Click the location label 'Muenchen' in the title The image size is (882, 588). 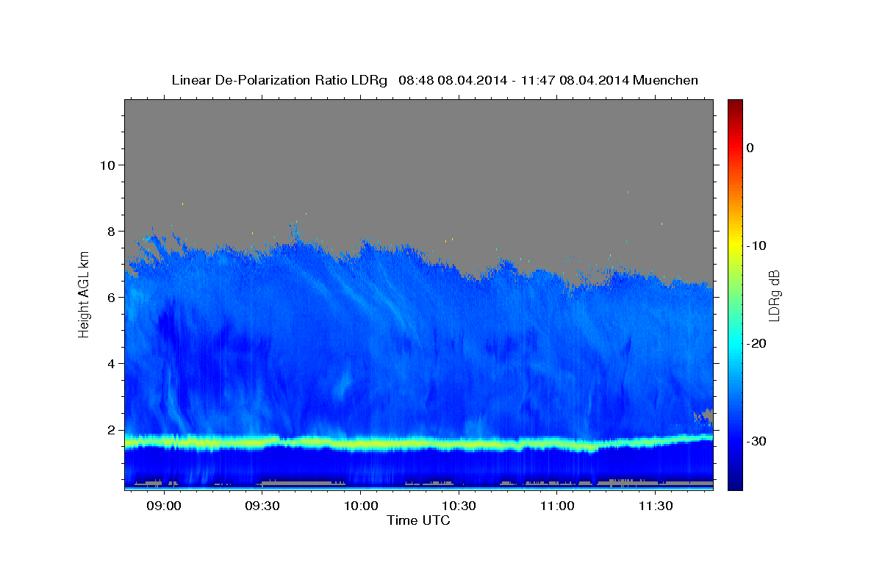click(666, 80)
